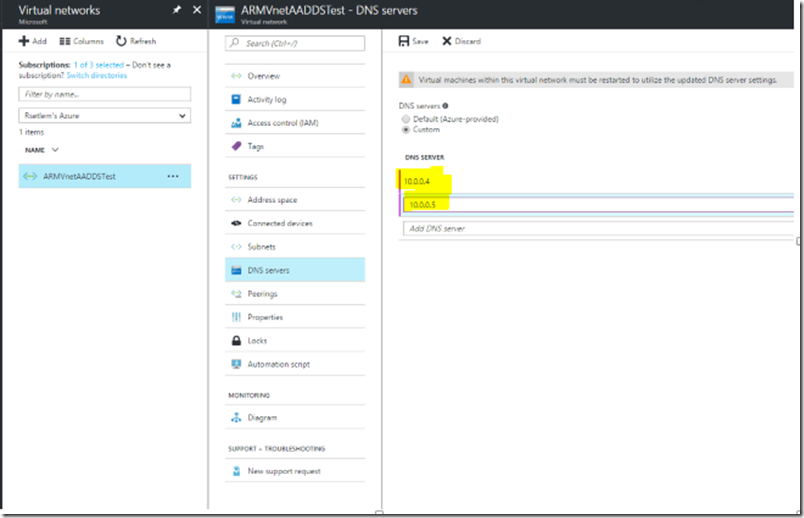The image size is (804, 518).
Task: Refresh the virtual networks list
Action: click(136, 41)
